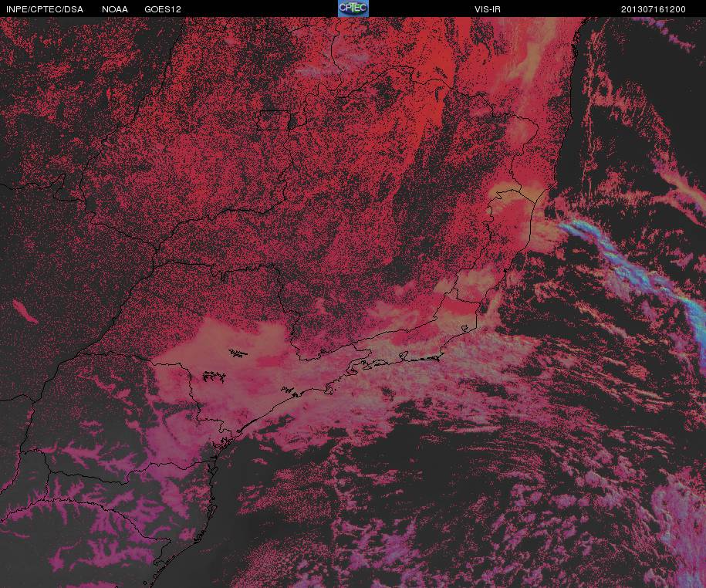
Task: Click the NOAA label in header
Action: [x=115, y=9]
